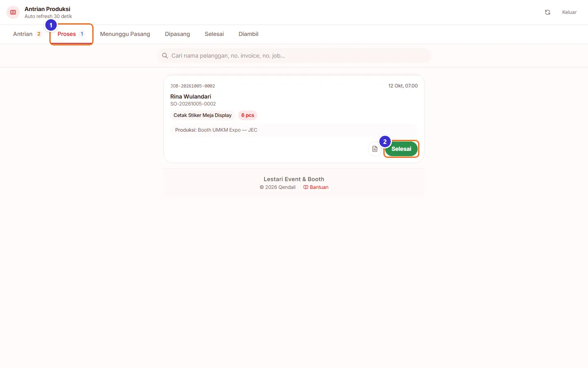The height and width of the screenshot is (368, 588).
Task: Click the search magnifier icon
Action: click(x=165, y=56)
